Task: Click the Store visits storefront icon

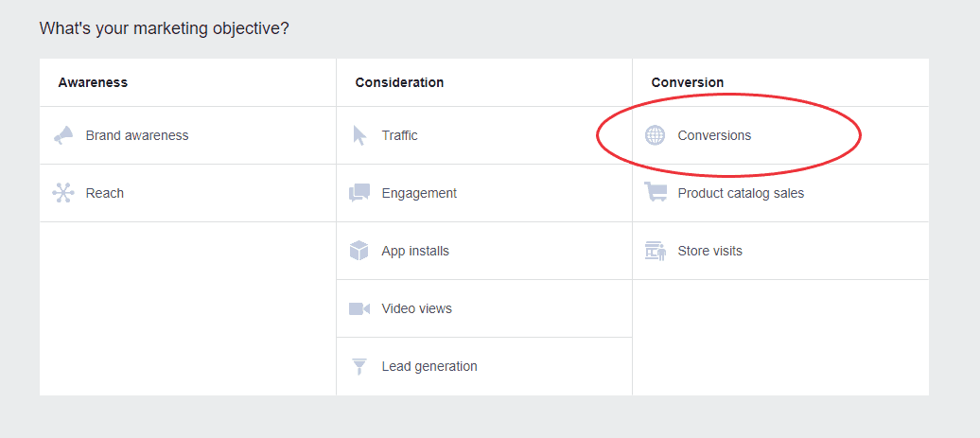Action: (x=655, y=251)
